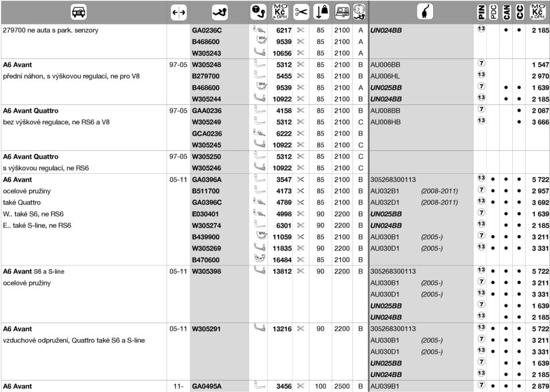550x392 pixels.
Task: Click the note "přední náhon, s výškovou regulací, ne pro V8"
Action: pos(71,76)
